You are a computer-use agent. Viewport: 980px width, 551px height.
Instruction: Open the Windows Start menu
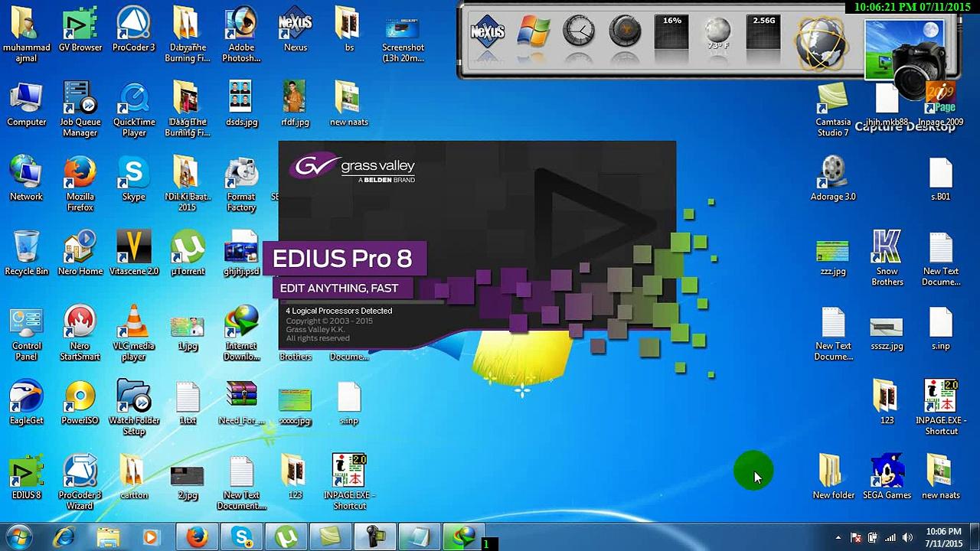[18, 537]
